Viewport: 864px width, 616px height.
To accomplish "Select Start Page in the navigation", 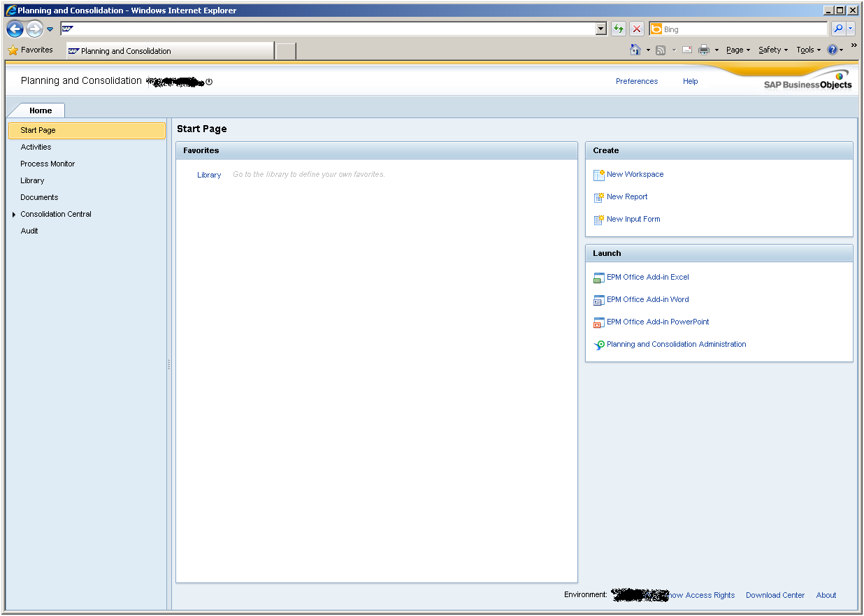I will (x=87, y=131).
